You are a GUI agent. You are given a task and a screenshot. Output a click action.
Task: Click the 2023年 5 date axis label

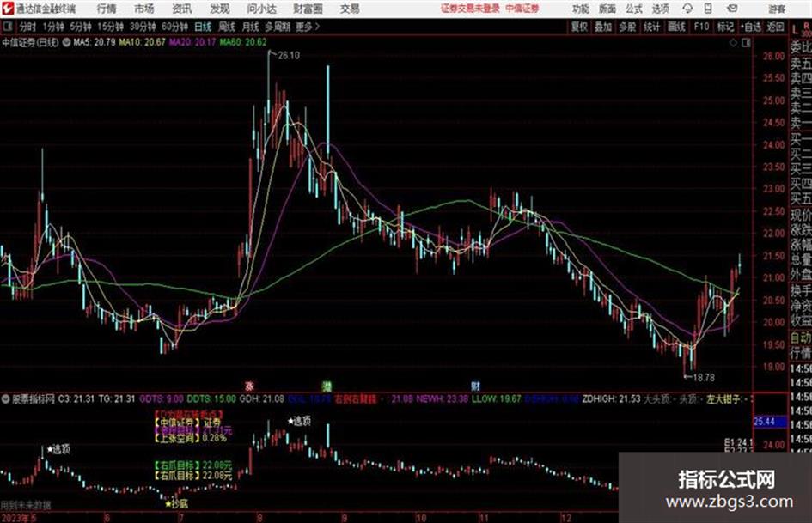point(19,518)
